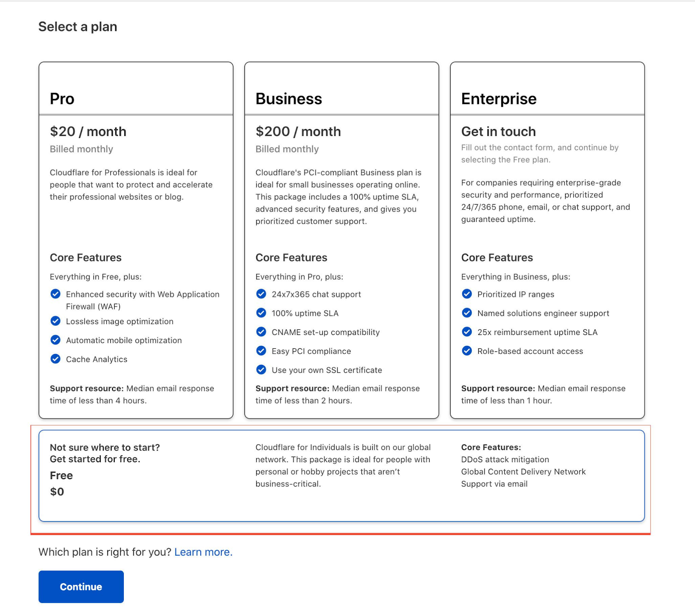This screenshot has width=695, height=616.
Task: Click the check icon next to Cache Analytics
Action: tap(55, 359)
